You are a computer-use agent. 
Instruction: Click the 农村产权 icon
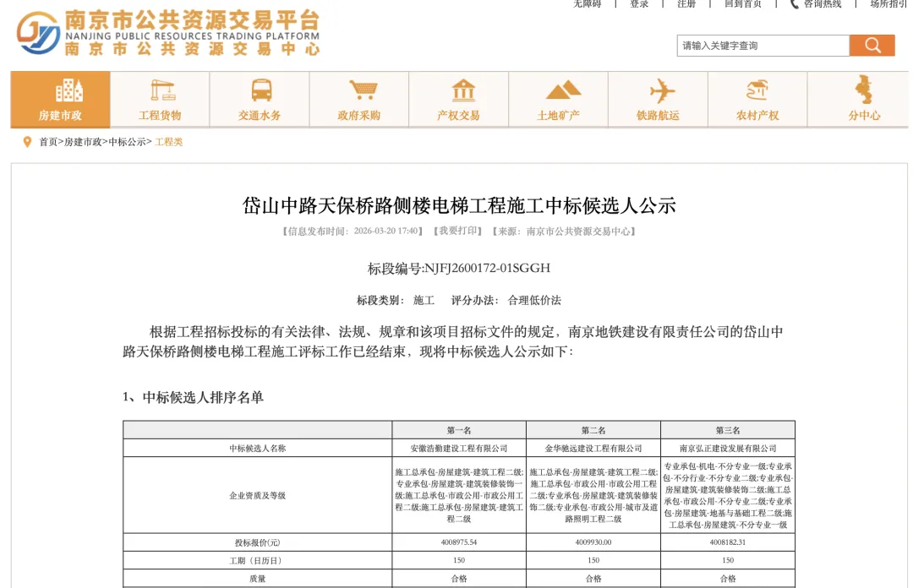(758, 91)
